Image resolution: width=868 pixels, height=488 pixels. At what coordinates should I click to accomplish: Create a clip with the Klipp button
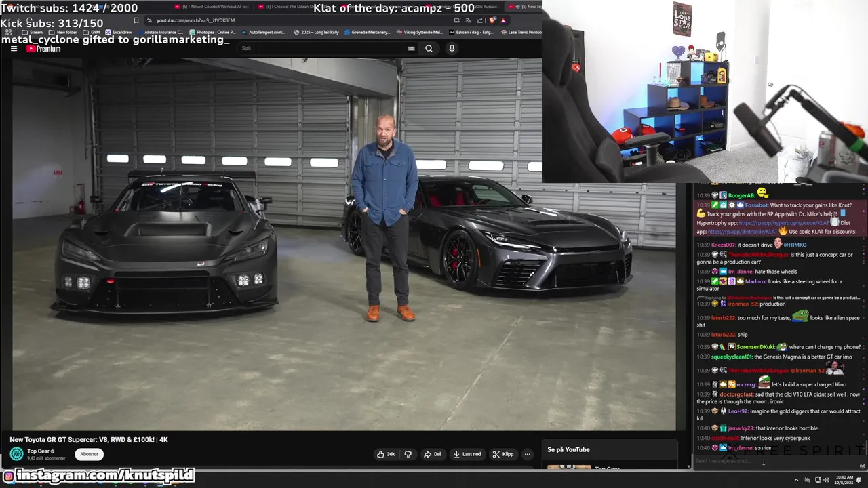click(x=503, y=454)
